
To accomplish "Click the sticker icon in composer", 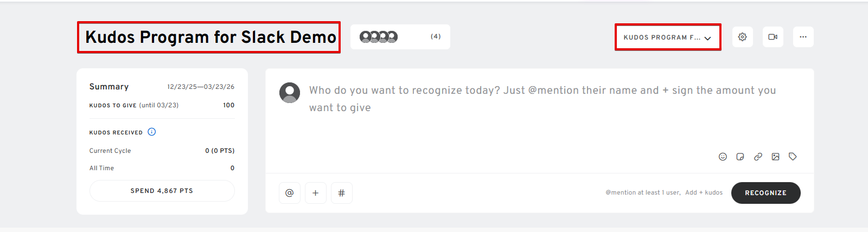I will [740, 157].
